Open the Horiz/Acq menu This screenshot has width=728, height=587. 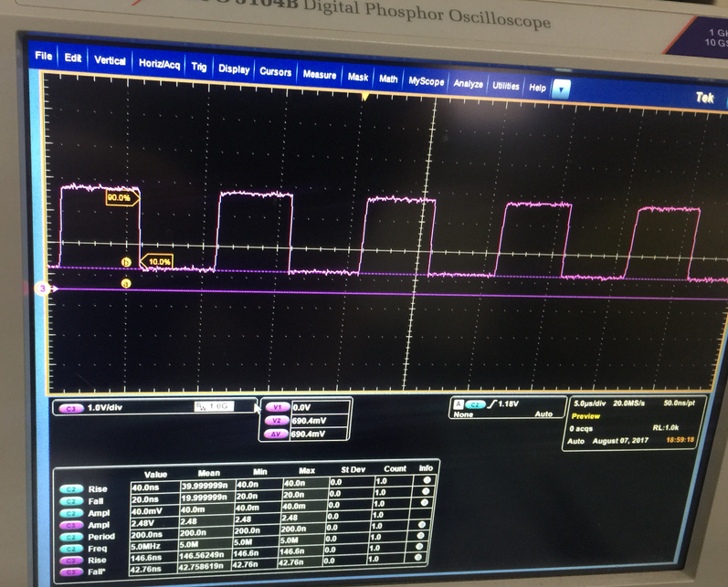click(x=159, y=64)
